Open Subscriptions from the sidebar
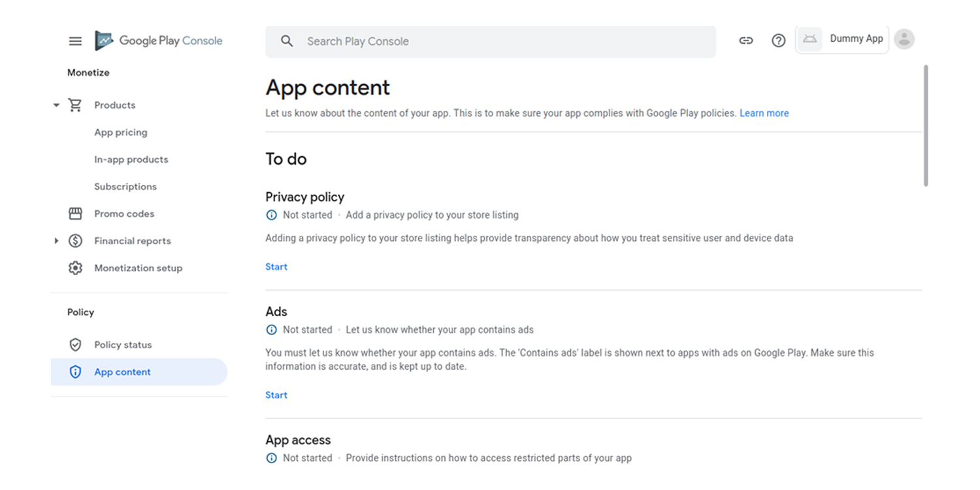This screenshot has height=490, width=980. [x=125, y=186]
